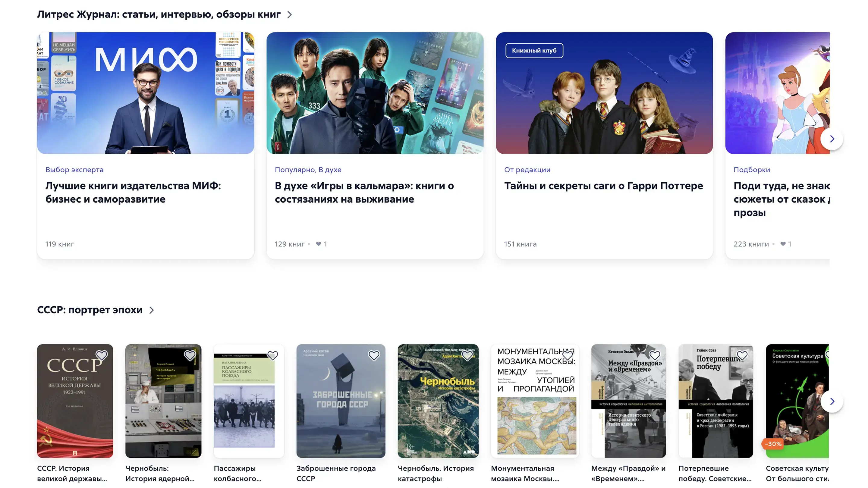Screen dimensions: 868x488
Task: Click heart icon on Заброшенные города СССР
Action: pyautogui.click(x=374, y=355)
